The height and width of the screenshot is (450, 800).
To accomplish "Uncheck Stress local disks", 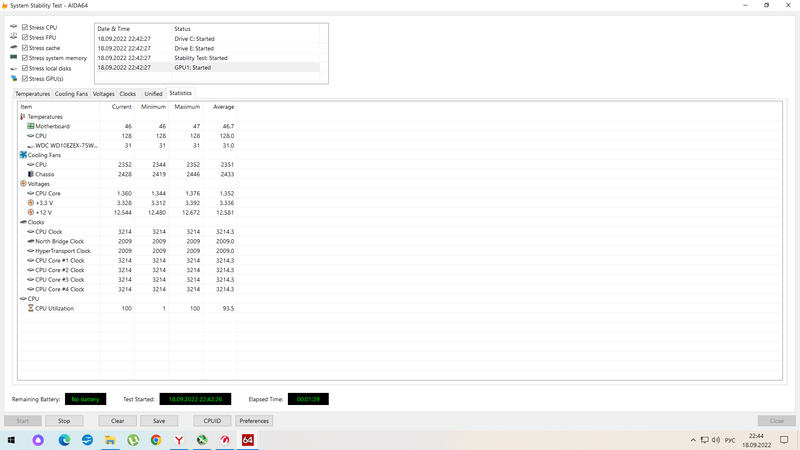I will click(24, 68).
